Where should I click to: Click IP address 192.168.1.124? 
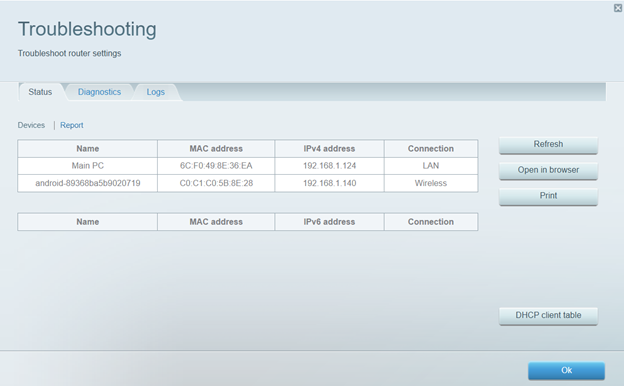330,166
